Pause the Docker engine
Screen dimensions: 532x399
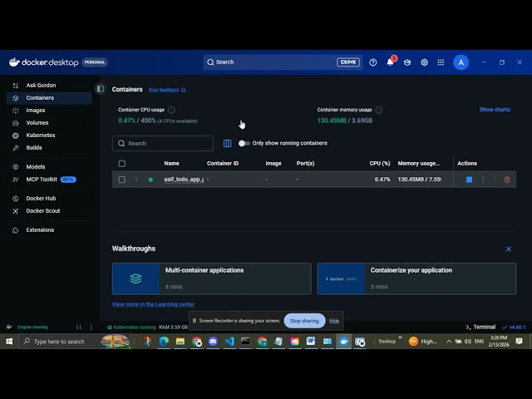click(78, 327)
